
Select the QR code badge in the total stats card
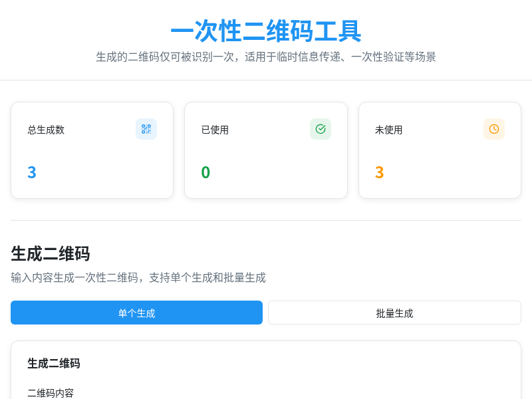coord(146,129)
